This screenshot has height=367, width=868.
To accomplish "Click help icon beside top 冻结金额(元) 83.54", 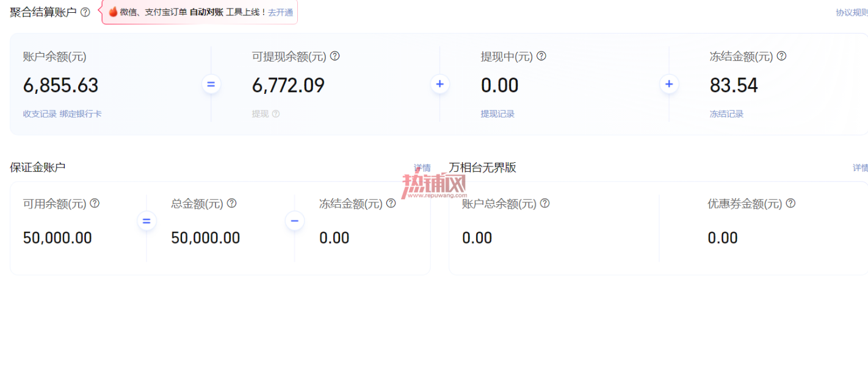I will [781, 56].
